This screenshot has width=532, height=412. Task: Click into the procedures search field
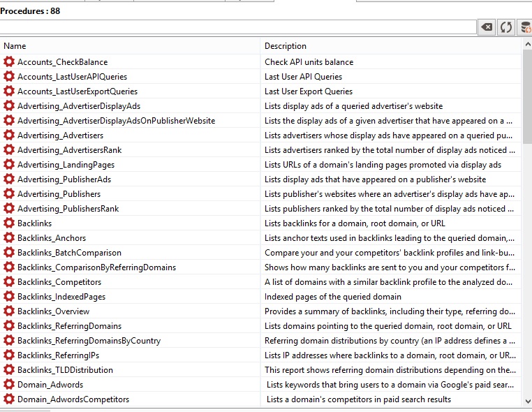(237, 27)
